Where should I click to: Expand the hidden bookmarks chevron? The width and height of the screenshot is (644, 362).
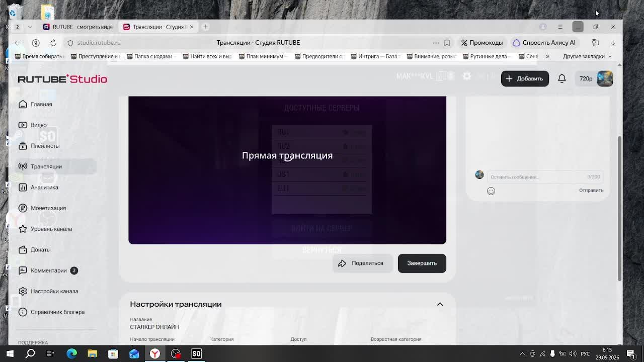[x=547, y=56]
